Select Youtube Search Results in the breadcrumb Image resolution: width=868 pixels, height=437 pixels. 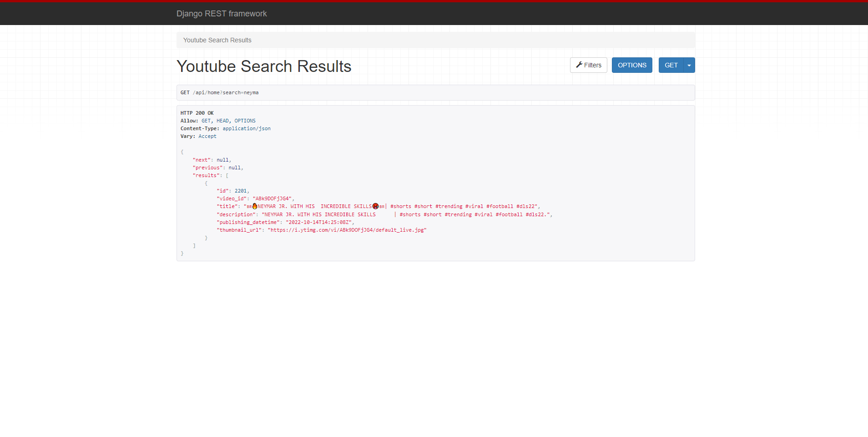pyautogui.click(x=217, y=40)
